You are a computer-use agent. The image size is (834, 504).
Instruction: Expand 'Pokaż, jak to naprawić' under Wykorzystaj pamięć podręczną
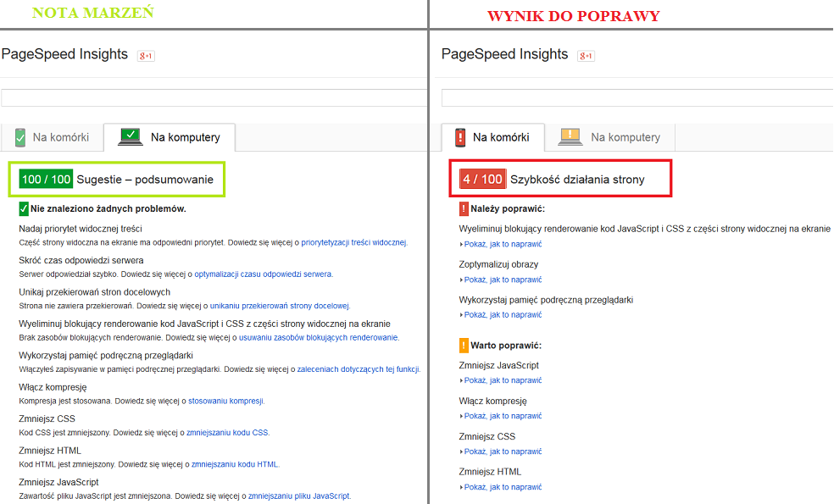point(501,315)
